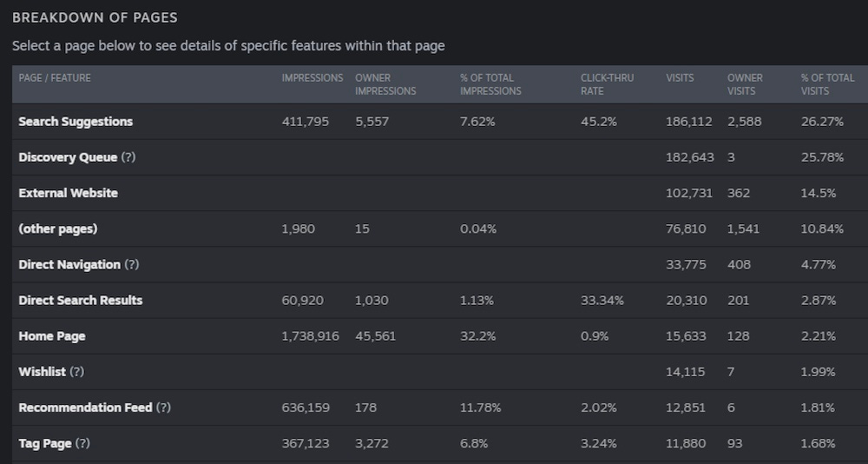This screenshot has width=868, height=464.
Task: Click the 0.9% click-thru rate value
Action: [595, 336]
